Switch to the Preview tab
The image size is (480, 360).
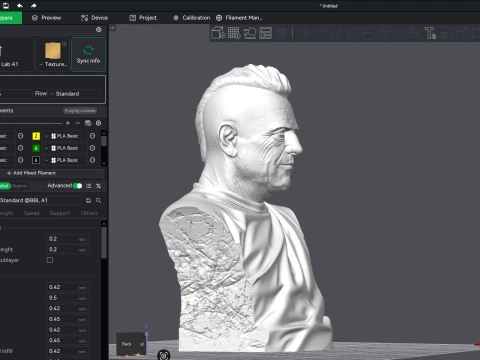click(46, 18)
